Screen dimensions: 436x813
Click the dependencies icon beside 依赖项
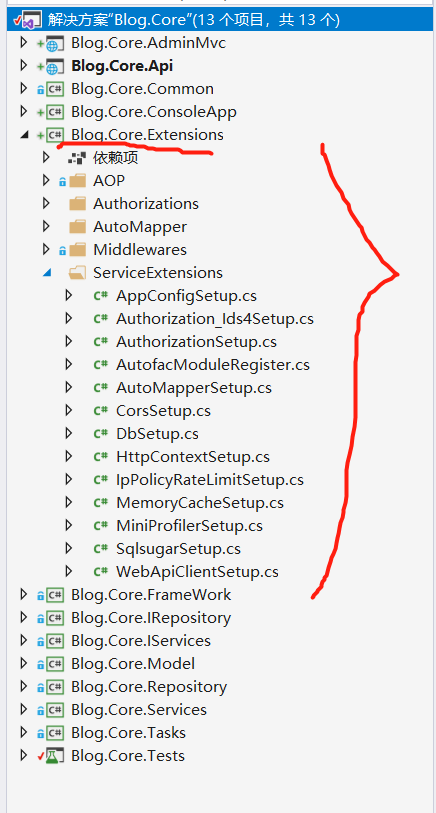tap(76, 158)
